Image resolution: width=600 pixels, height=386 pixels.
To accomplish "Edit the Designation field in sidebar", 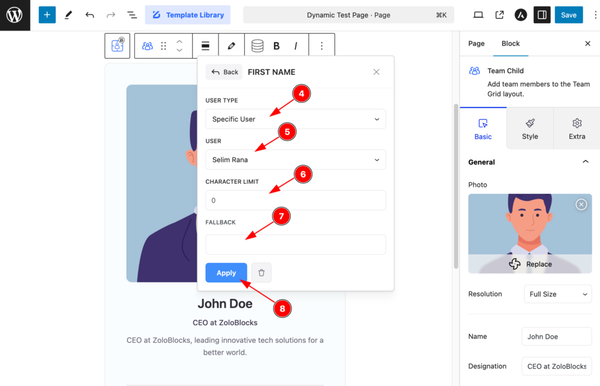I will (x=557, y=366).
